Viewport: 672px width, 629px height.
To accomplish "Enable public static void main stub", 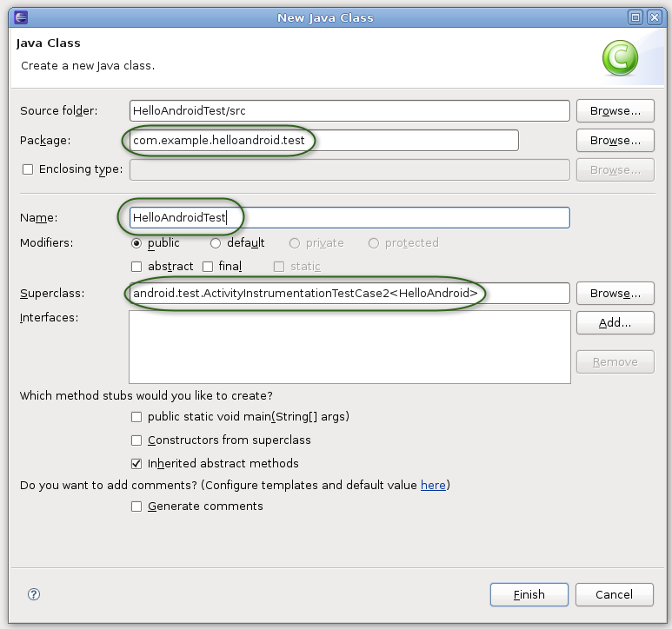I will 136,417.
